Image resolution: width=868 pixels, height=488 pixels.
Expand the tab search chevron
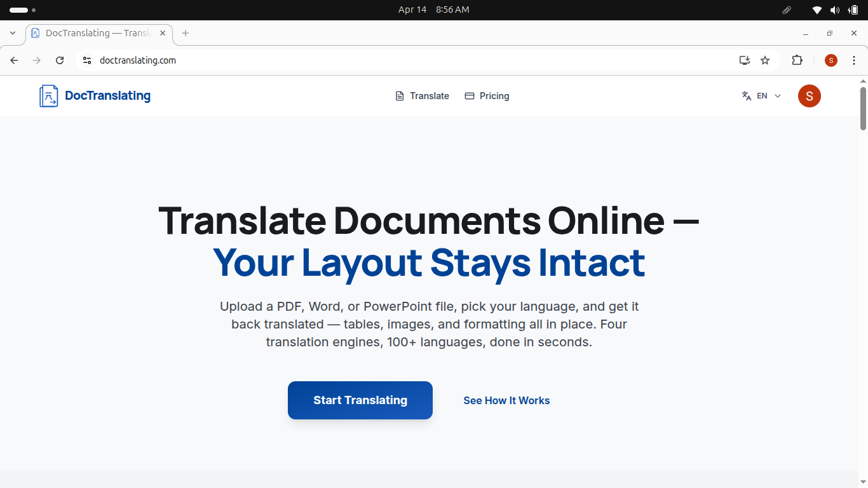coord(13,33)
